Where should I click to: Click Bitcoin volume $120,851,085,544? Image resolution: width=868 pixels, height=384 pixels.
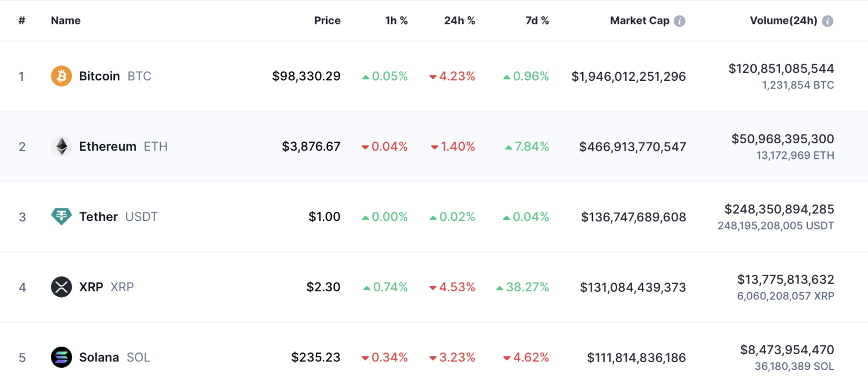781,68
